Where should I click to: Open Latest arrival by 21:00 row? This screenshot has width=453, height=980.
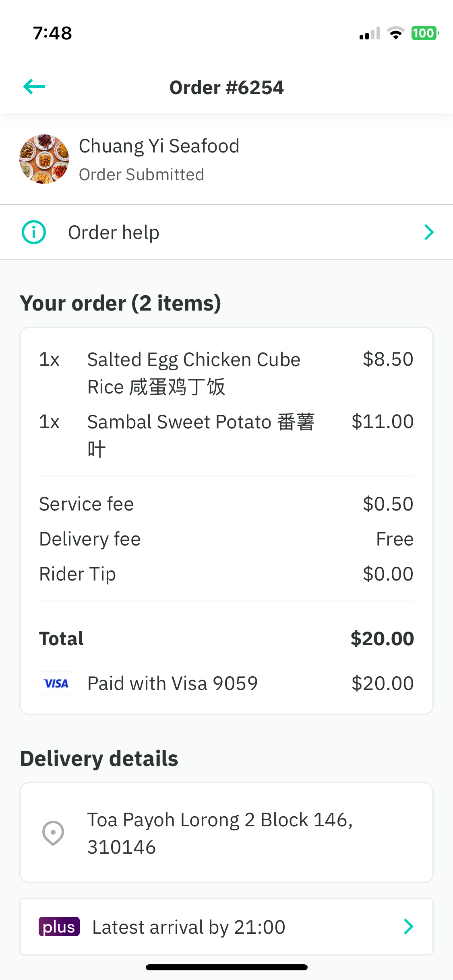pyautogui.click(x=226, y=926)
